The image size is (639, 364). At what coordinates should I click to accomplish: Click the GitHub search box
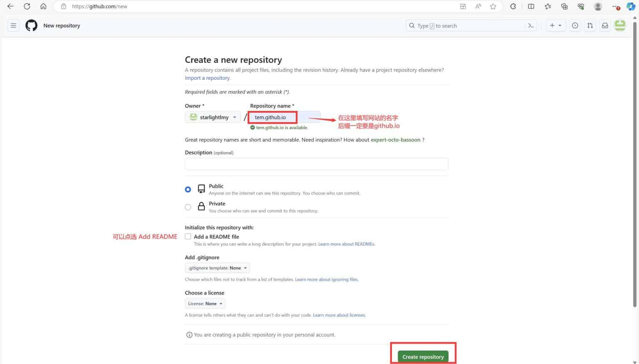point(465,25)
